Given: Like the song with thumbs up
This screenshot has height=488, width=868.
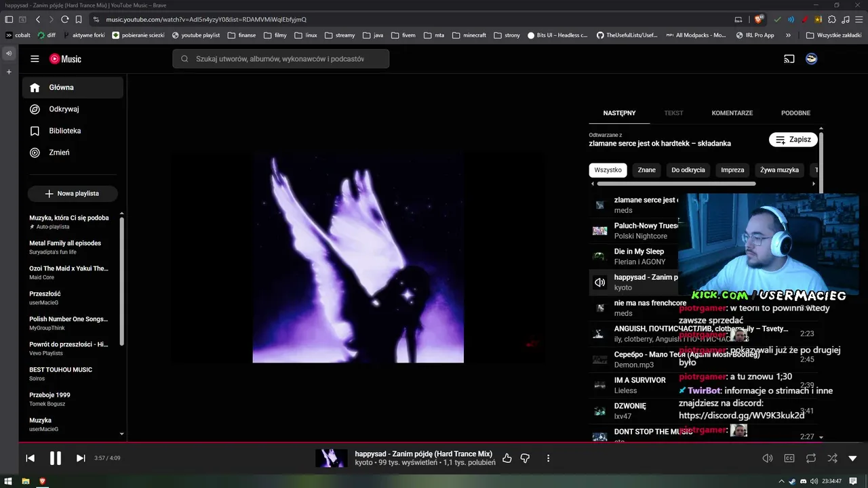Looking at the screenshot, I should (507, 458).
